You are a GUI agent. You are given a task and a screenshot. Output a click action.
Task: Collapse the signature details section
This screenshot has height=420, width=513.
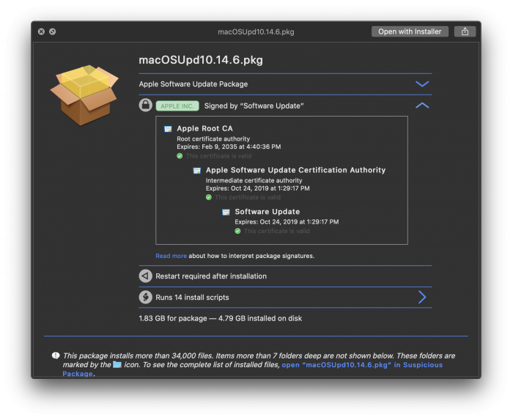(x=422, y=106)
